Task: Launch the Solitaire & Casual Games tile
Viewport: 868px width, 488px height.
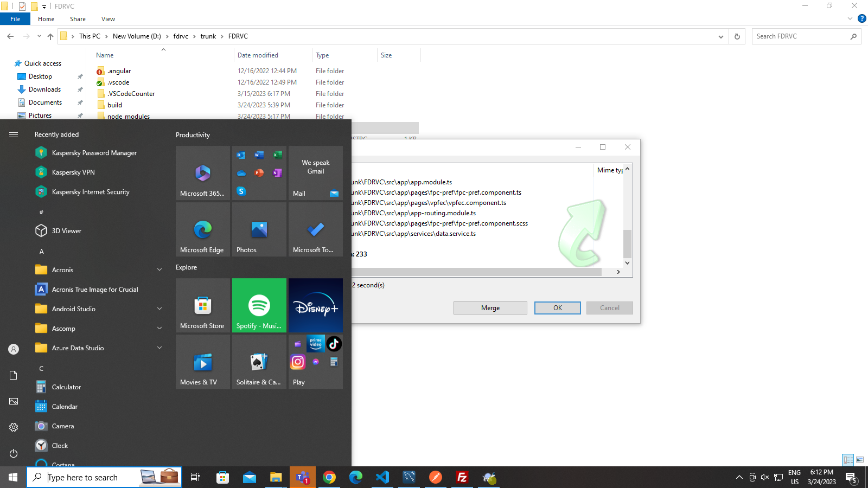Action: pyautogui.click(x=259, y=362)
